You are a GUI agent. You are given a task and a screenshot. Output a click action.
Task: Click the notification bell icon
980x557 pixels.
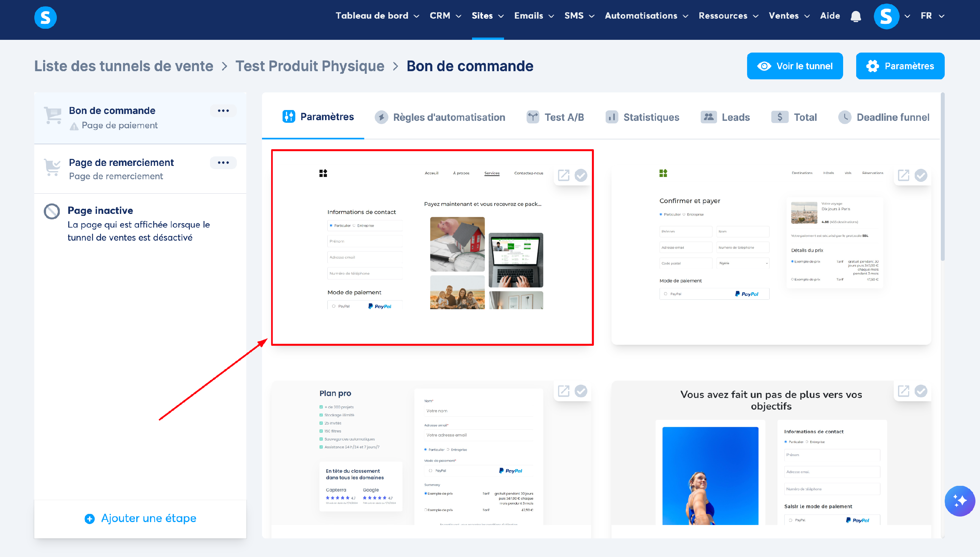pos(856,16)
